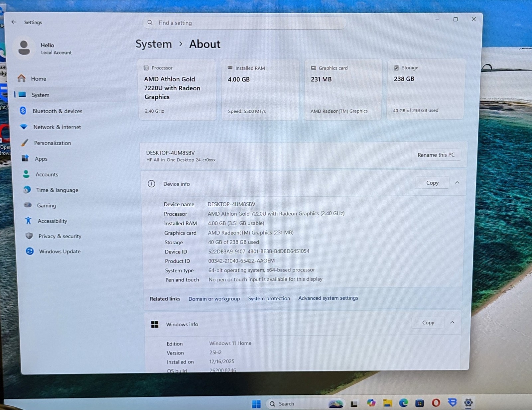
Task: Click the Device ID value text
Action: tap(259, 251)
